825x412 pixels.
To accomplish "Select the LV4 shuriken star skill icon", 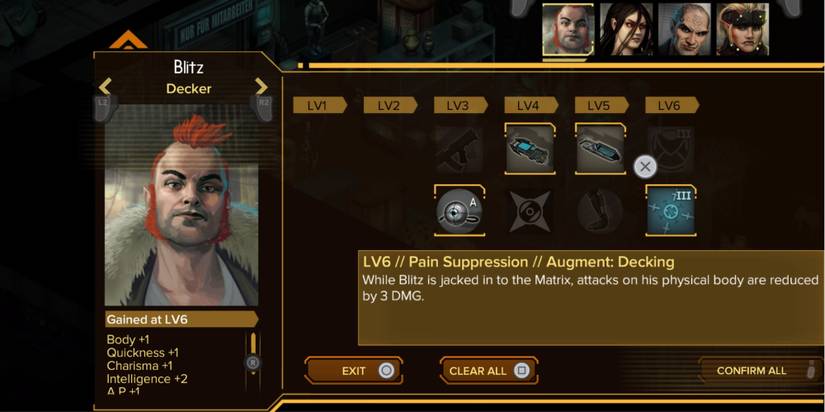I will point(530,211).
